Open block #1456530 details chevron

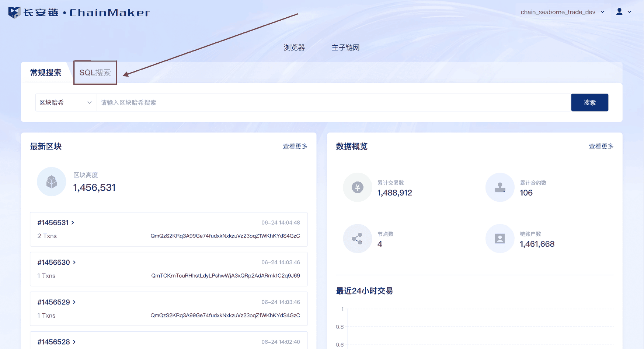pos(74,262)
